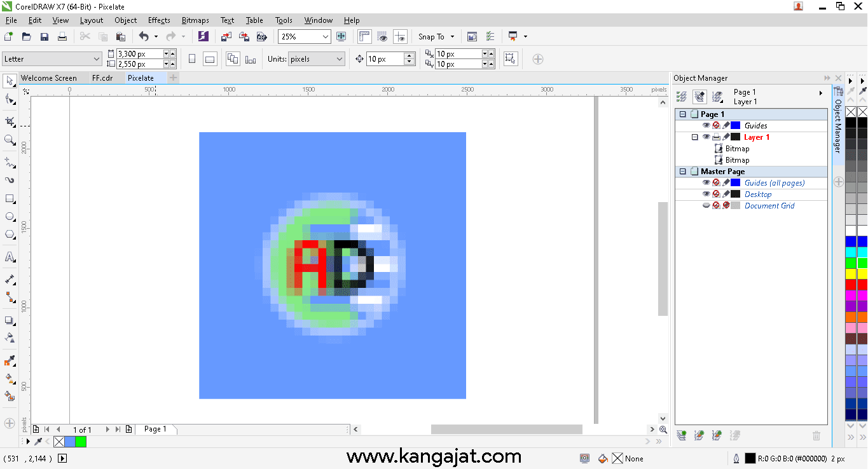
Task: Open the Letter page size dropdown
Action: (x=97, y=59)
